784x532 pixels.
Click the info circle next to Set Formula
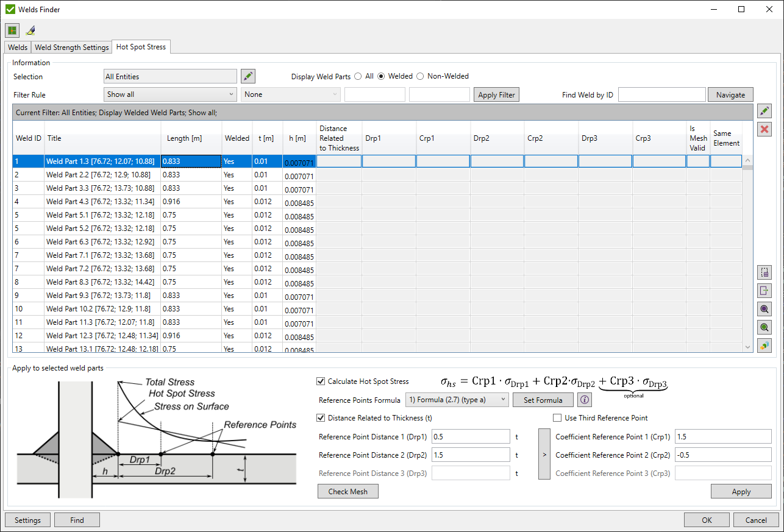(583, 400)
